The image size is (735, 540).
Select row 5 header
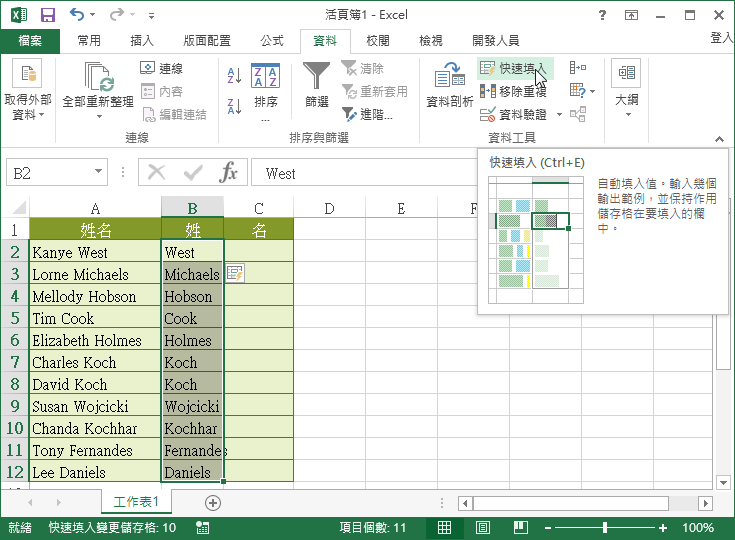(15, 318)
